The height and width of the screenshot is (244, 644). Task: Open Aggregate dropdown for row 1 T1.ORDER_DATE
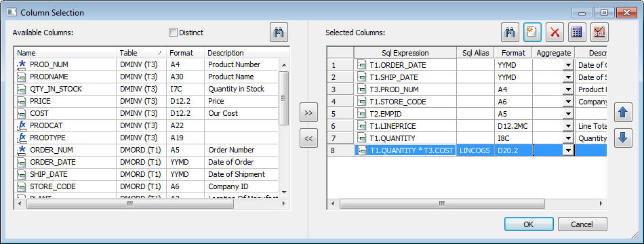pos(568,65)
